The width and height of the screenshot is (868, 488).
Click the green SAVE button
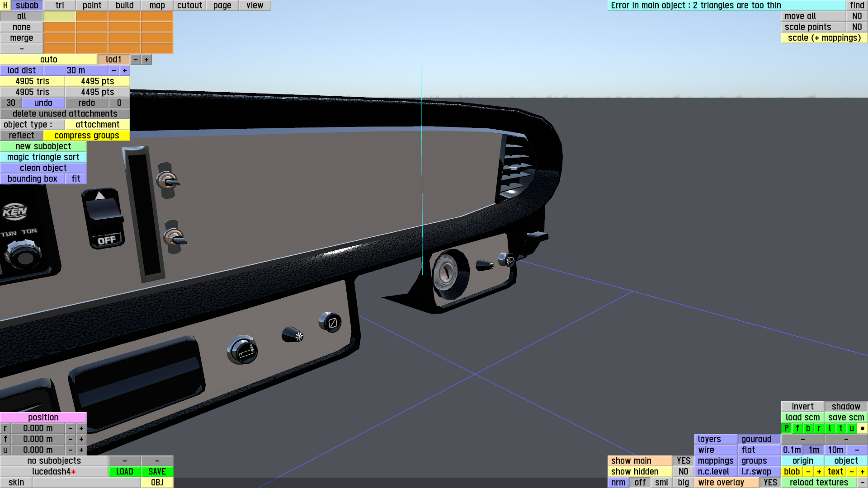(157, 471)
